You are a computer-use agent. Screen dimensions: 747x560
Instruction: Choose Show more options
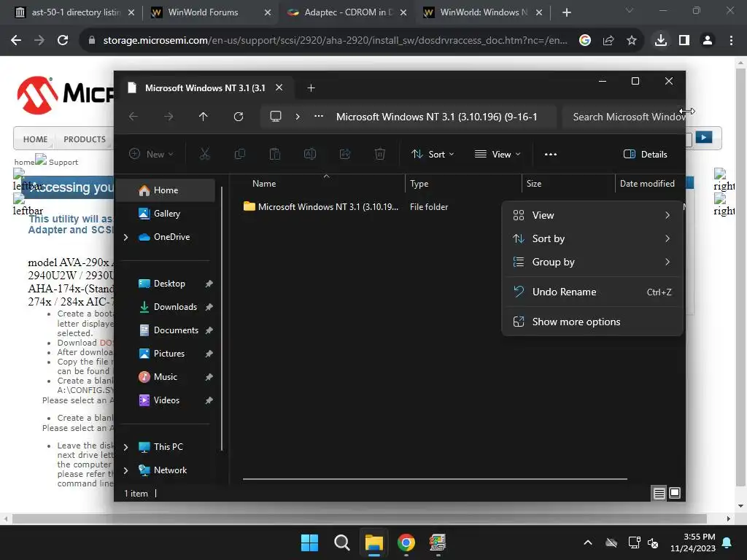[592, 322]
